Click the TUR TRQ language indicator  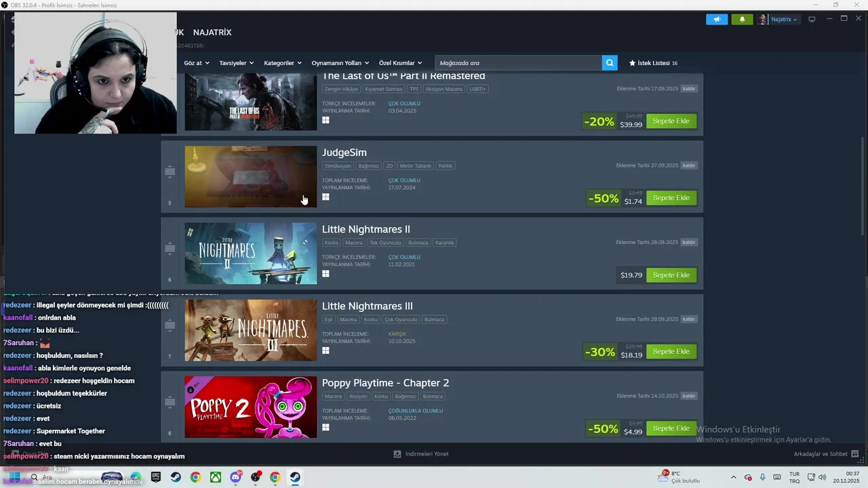(794, 477)
